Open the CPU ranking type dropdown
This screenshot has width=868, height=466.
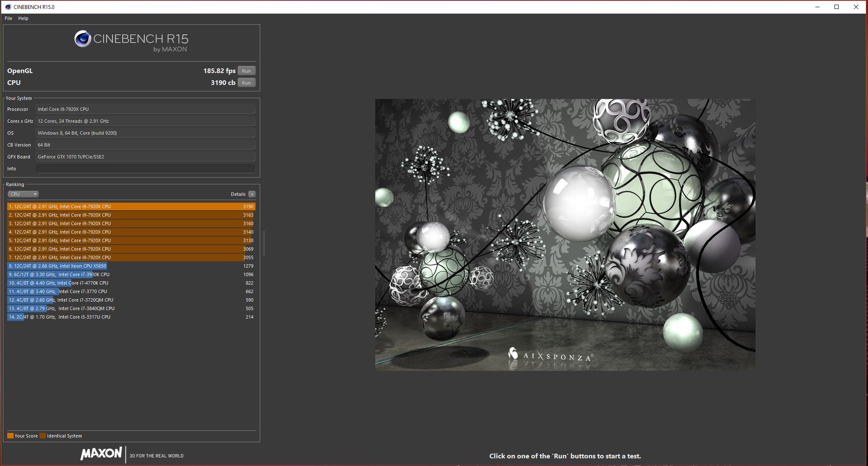coord(23,194)
